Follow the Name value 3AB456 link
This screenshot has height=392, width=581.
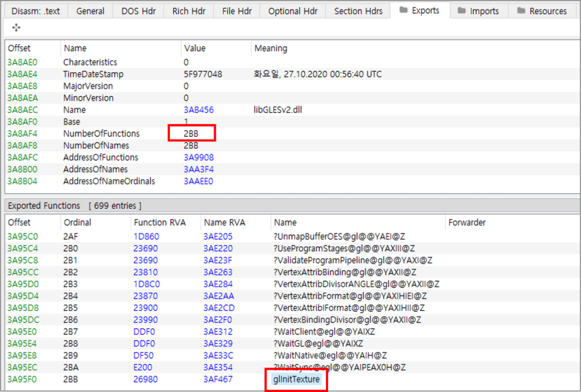198,110
